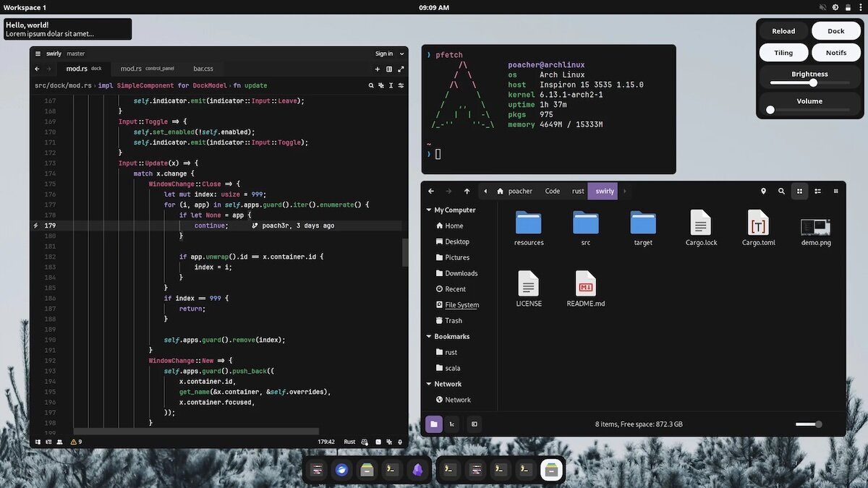The width and height of the screenshot is (868, 488).
Task: Open new tab with plus icon
Action: tap(378, 69)
